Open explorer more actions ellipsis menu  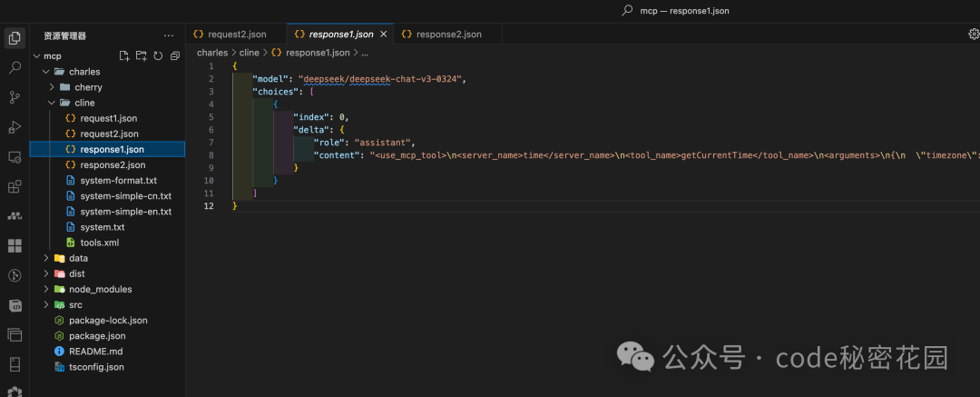[x=168, y=35]
